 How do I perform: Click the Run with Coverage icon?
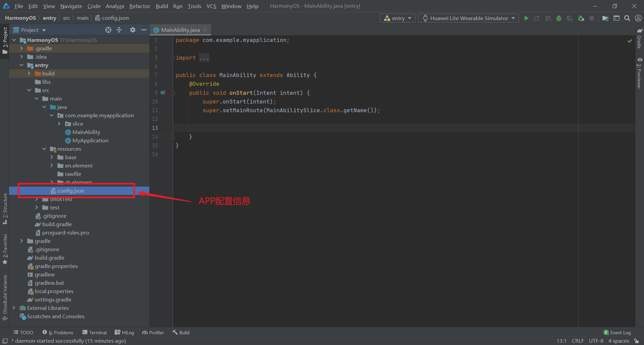[x=570, y=18]
